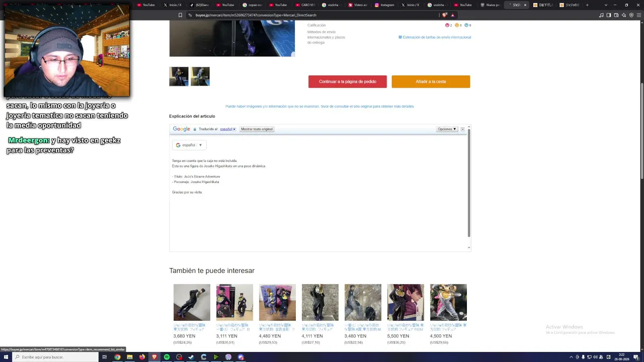This screenshot has height=362, width=644.
Task: Show hidden system tray icons
Action: click(x=571, y=357)
